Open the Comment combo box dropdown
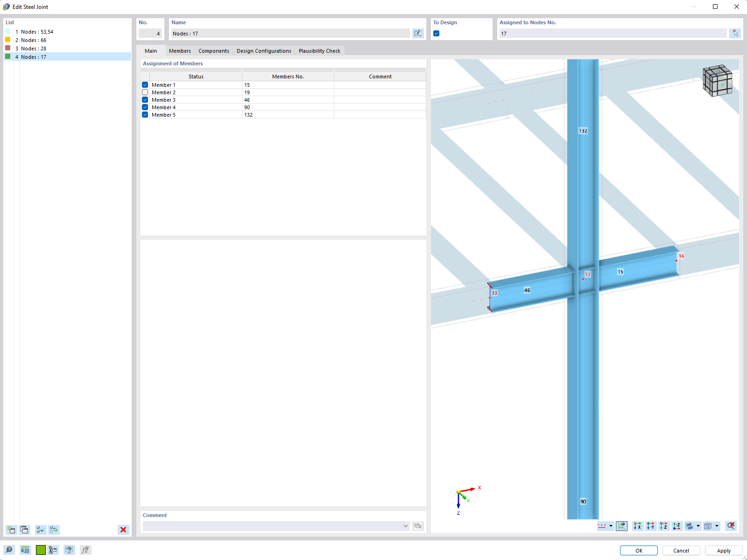Image resolution: width=747 pixels, height=560 pixels. point(405,526)
